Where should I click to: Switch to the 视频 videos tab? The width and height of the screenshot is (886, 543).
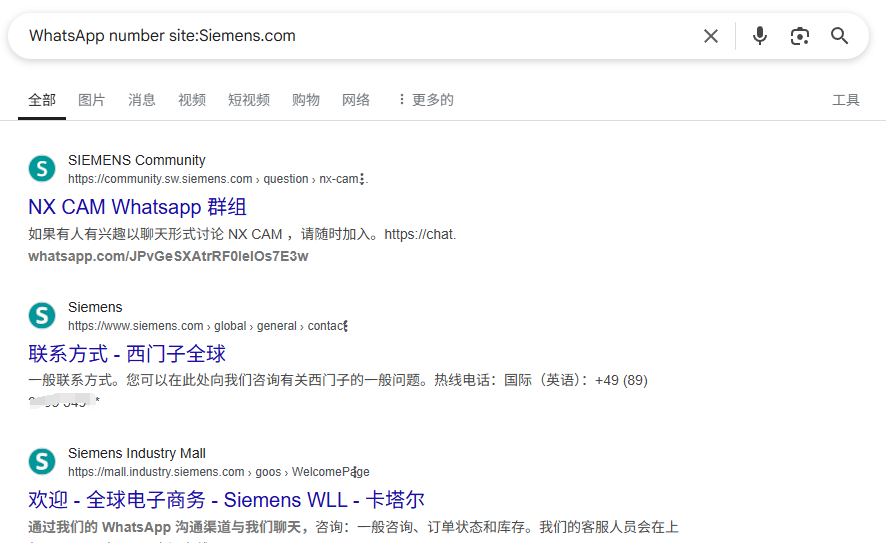pos(192,100)
